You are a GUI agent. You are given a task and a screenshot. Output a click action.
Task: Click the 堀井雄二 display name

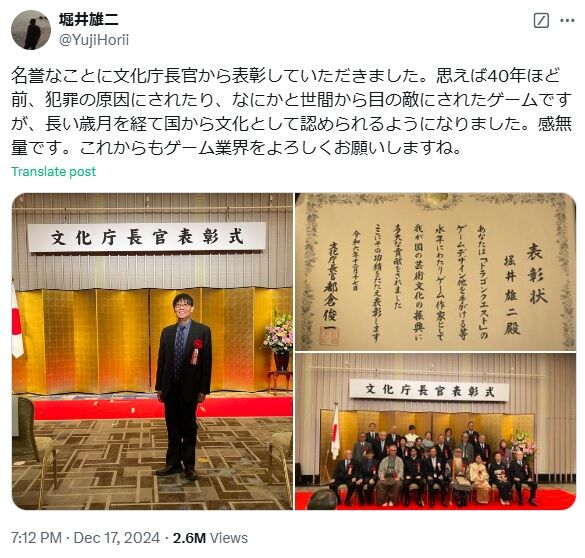pos(89,20)
